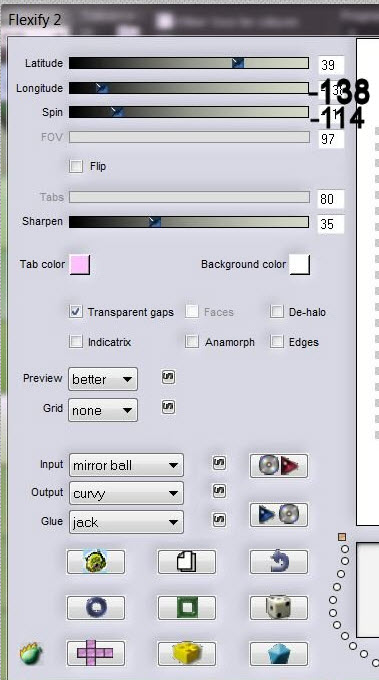Click the disc with red arrow button
Viewport: 379px width, 680px height.
pos(279,466)
